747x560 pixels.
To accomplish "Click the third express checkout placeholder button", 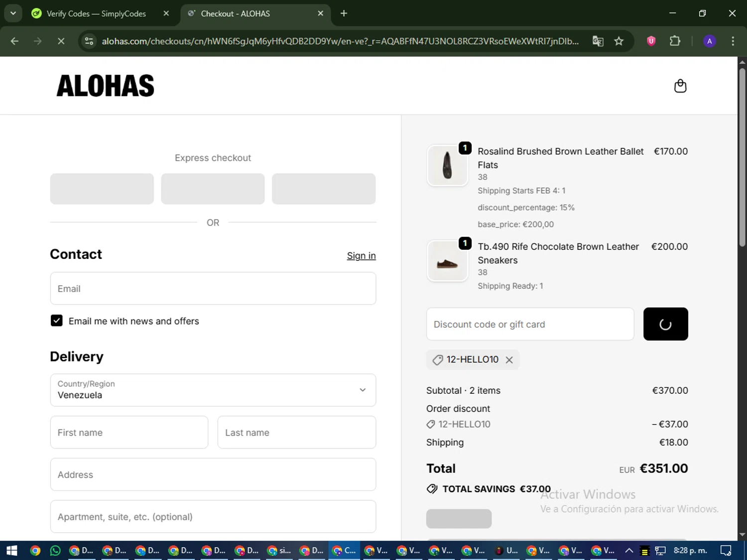I will [x=324, y=189].
